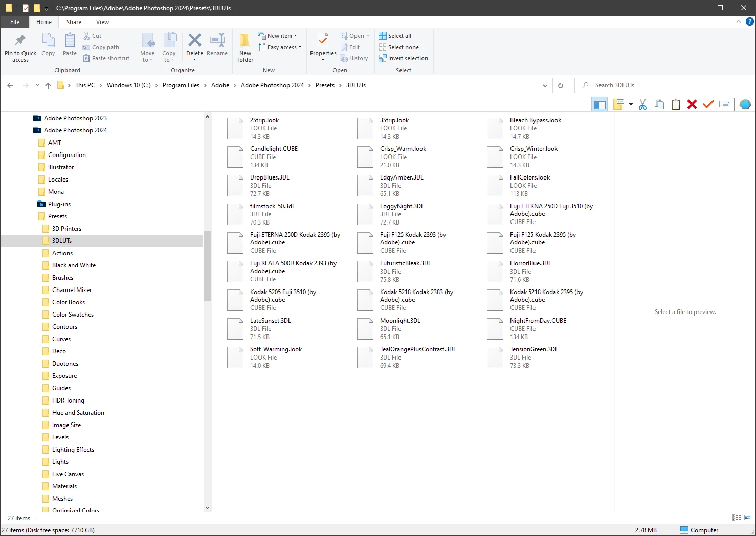Click Windows 10 (C:) breadcrumb

[129, 85]
